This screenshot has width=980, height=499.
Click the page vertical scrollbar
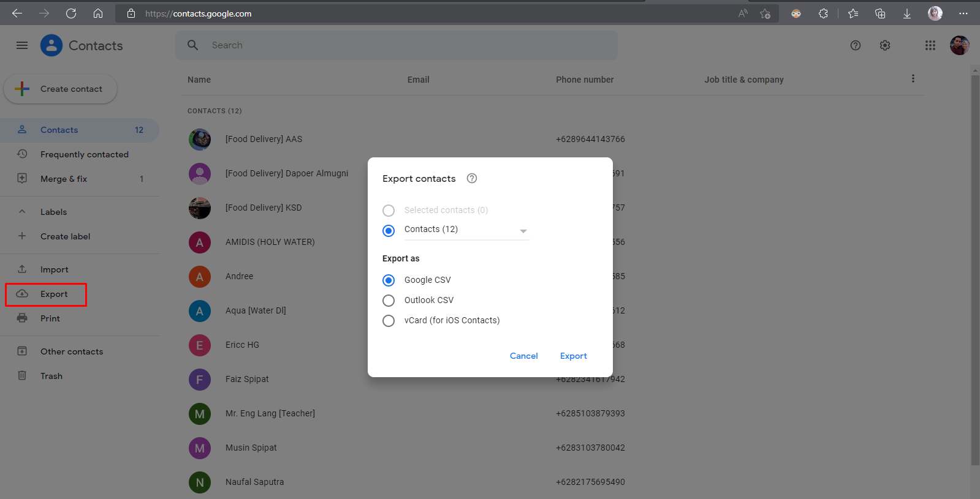tap(975, 269)
